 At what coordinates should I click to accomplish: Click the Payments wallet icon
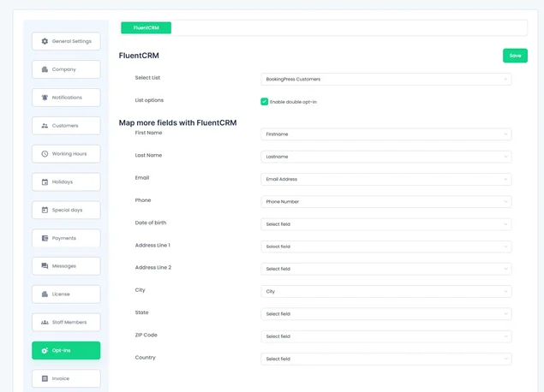[x=45, y=238]
